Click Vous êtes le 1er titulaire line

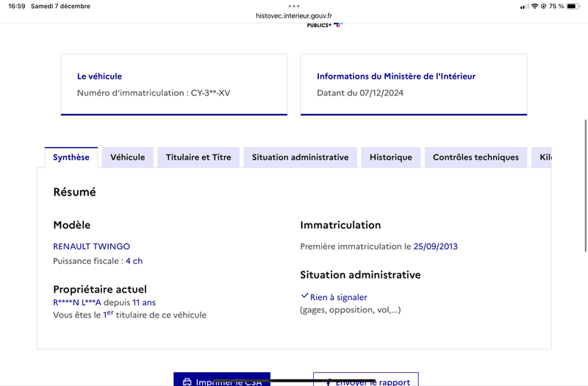130,315
